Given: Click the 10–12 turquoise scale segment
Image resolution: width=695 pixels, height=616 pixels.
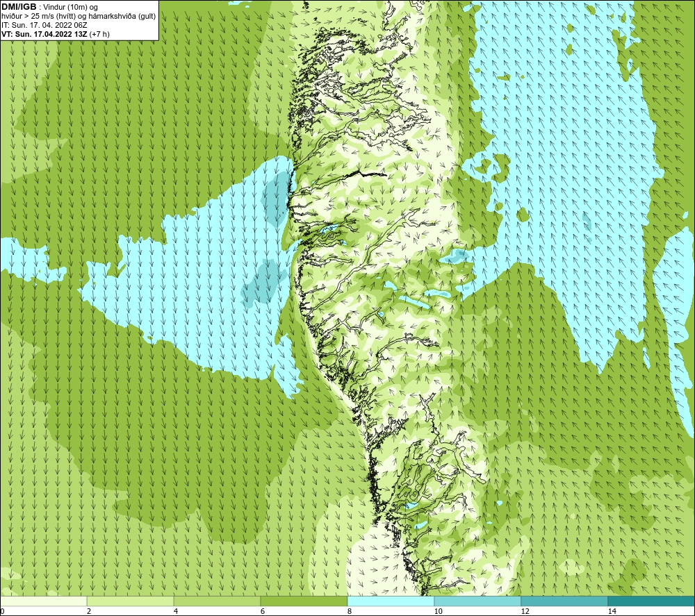Looking at the screenshot, I should (x=478, y=601).
